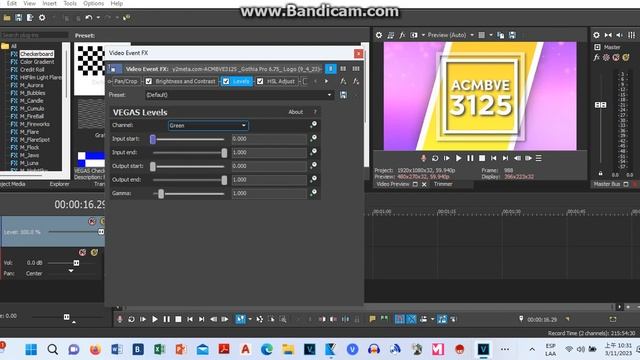Open Pan/Crop in effect chain
This screenshot has height=360, width=640.
[x=126, y=81]
